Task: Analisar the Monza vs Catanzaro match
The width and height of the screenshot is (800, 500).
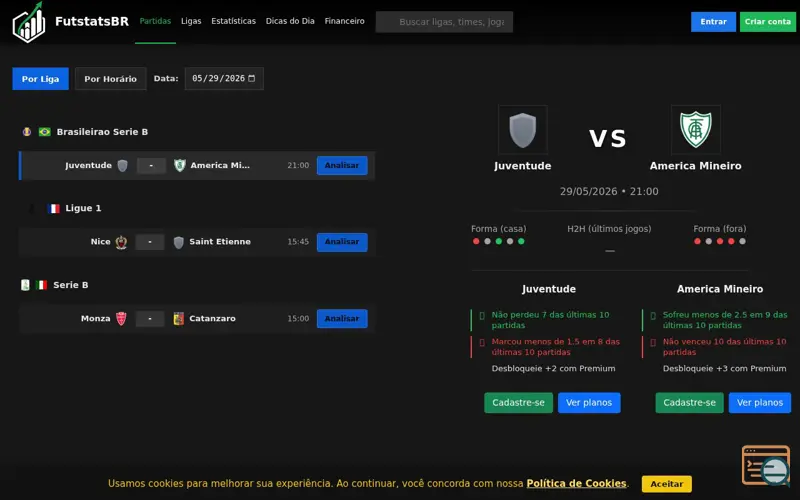Action: (342, 318)
